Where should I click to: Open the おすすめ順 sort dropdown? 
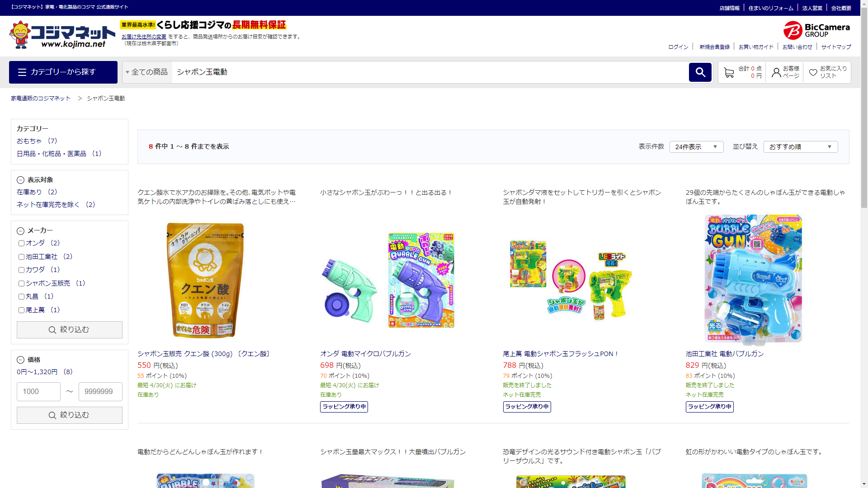pos(800,147)
